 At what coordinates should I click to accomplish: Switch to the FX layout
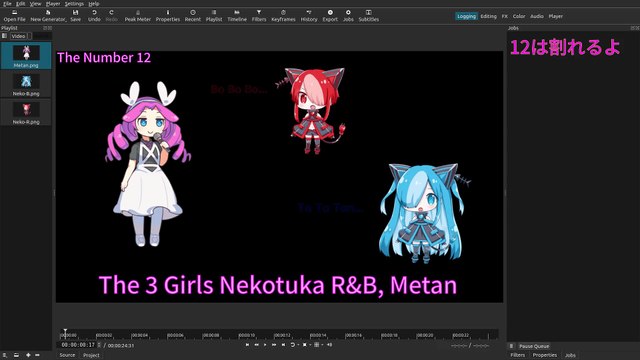pyautogui.click(x=504, y=16)
